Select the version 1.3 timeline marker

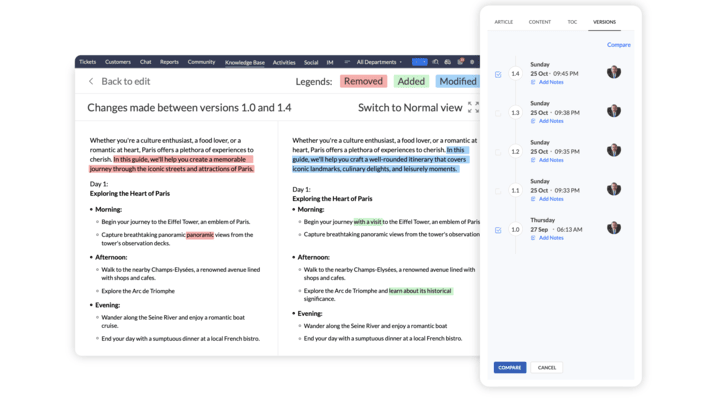point(515,112)
